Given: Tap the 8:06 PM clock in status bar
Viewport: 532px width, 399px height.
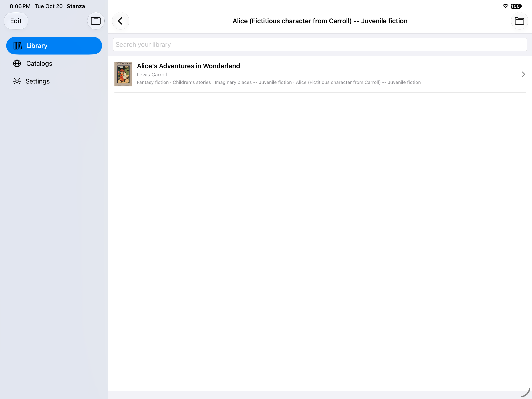Looking at the screenshot, I should (x=20, y=6).
